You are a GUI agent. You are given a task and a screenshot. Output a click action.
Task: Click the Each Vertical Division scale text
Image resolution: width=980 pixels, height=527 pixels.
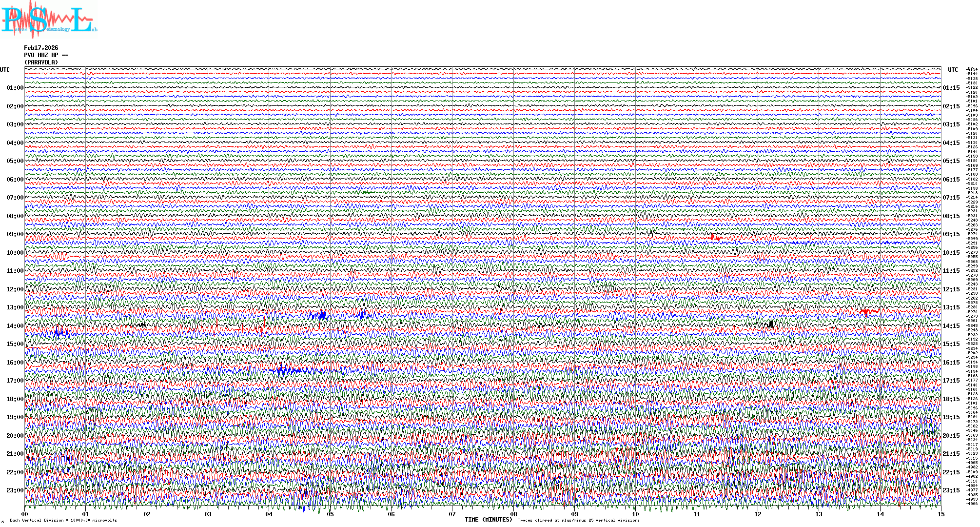63,520
